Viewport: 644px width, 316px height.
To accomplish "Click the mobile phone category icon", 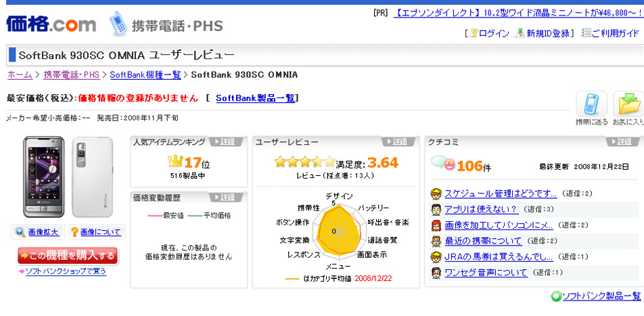I will [118, 24].
